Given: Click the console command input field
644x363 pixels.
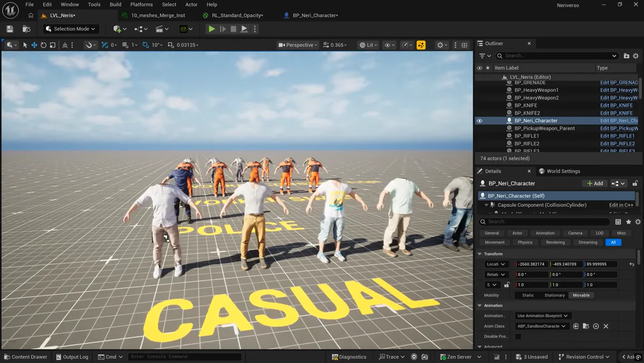Looking at the screenshot, I should click(x=185, y=357).
